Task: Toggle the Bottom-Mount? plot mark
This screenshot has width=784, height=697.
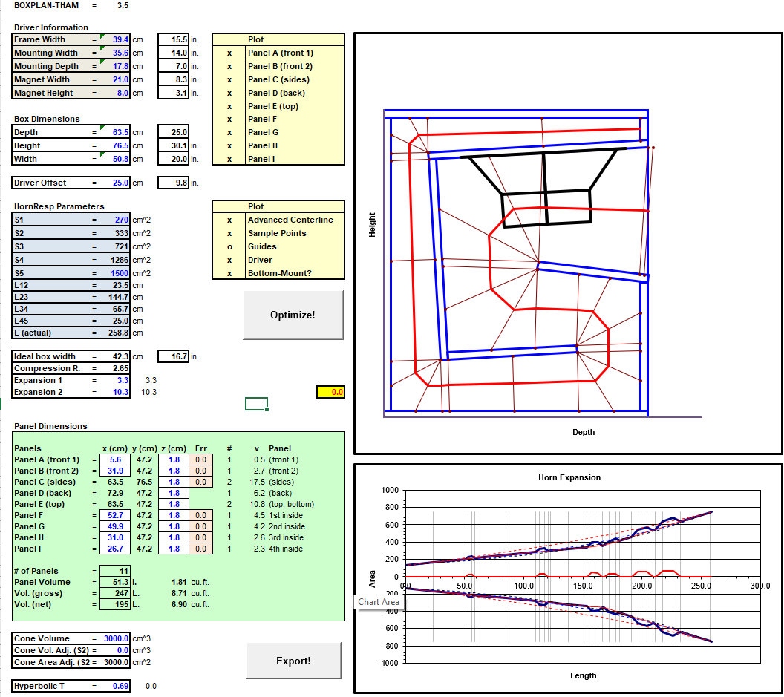Action: pyautogui.click(x=229, y=273)
